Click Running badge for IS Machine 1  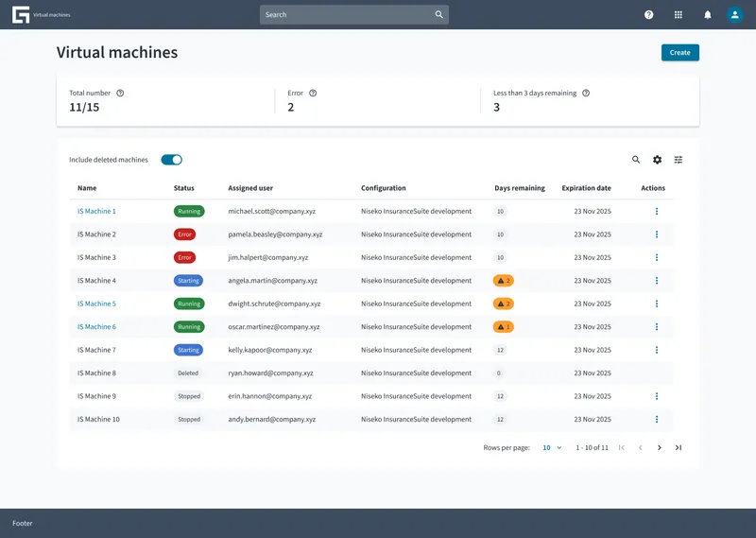coord(189,212)
